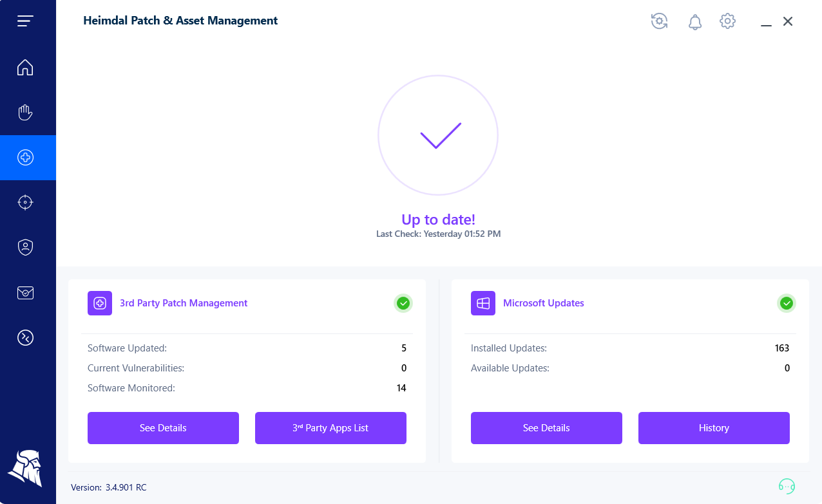822x504 pixels.
Task: Click the green status check for 3rd Party Patch Management
Action: click(403, 303)
